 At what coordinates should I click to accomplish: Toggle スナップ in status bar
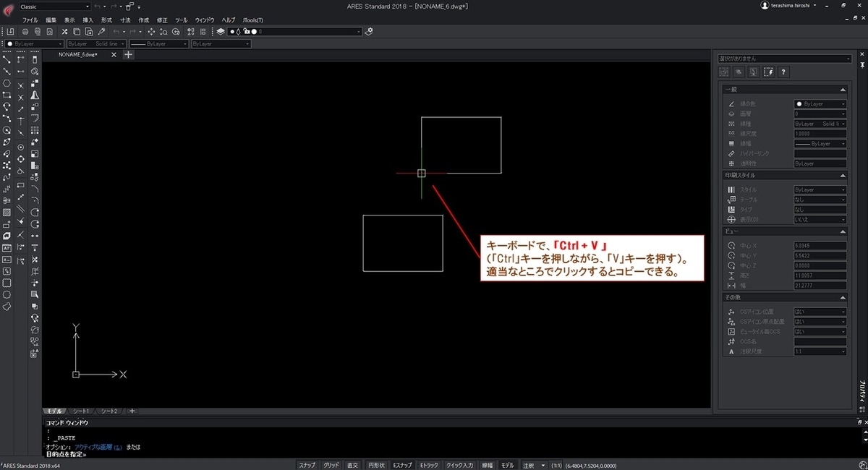307,466
